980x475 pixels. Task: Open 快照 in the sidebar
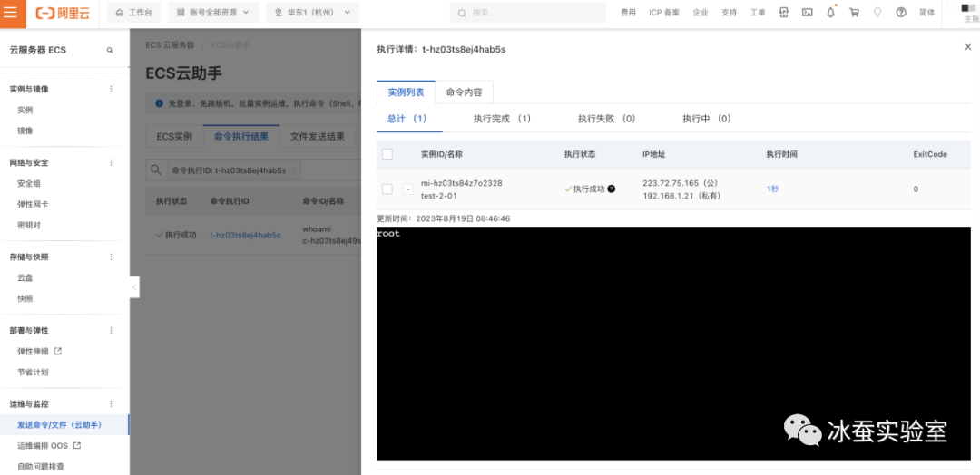(x=25, y=298)
